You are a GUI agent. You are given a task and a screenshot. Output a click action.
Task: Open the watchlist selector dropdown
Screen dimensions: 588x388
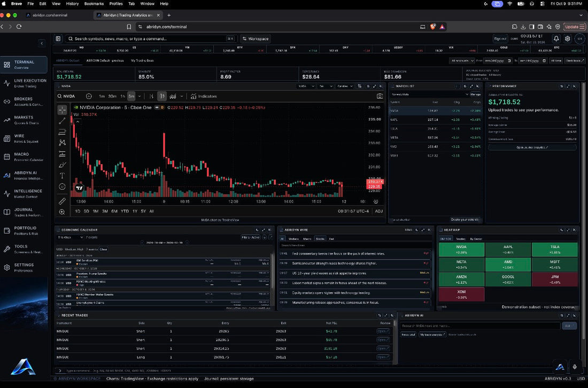pos(429,95)
